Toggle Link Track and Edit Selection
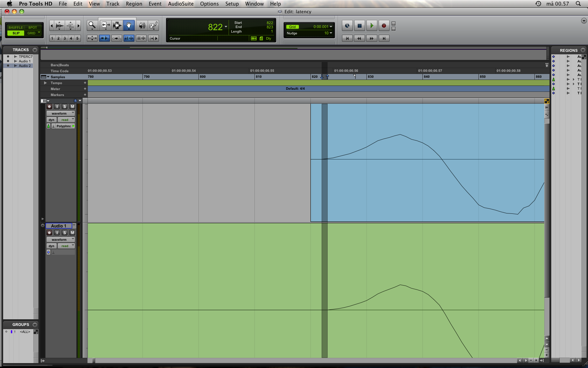Viewport: 588px width, 368px height. [x=141, y=38]
